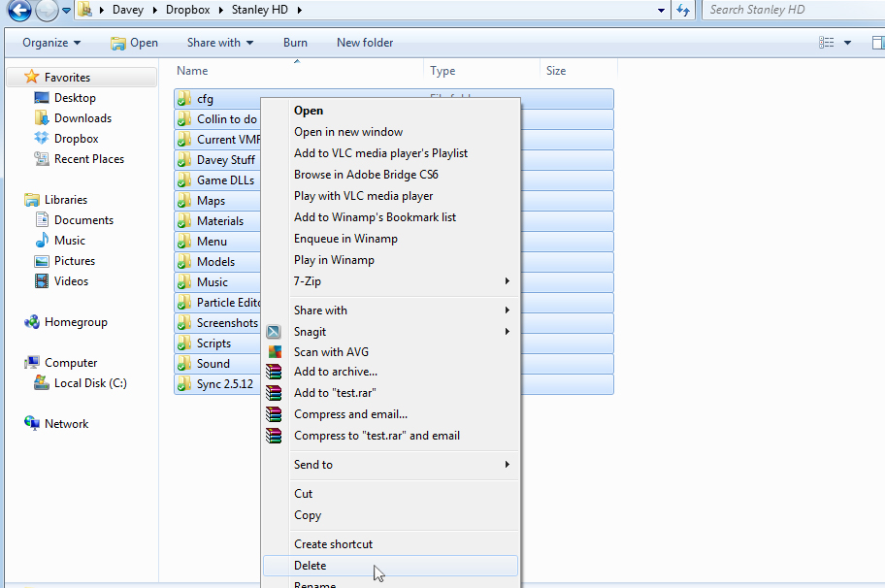Click the Recent Places icon
This screenshot has height=588, width=885.
pos(42,158)
